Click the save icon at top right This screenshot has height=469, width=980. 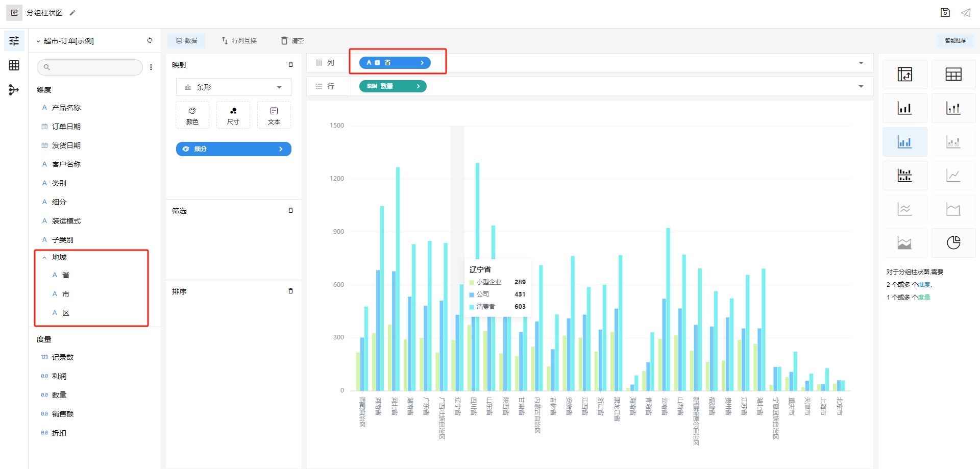(x=945, y=13)
